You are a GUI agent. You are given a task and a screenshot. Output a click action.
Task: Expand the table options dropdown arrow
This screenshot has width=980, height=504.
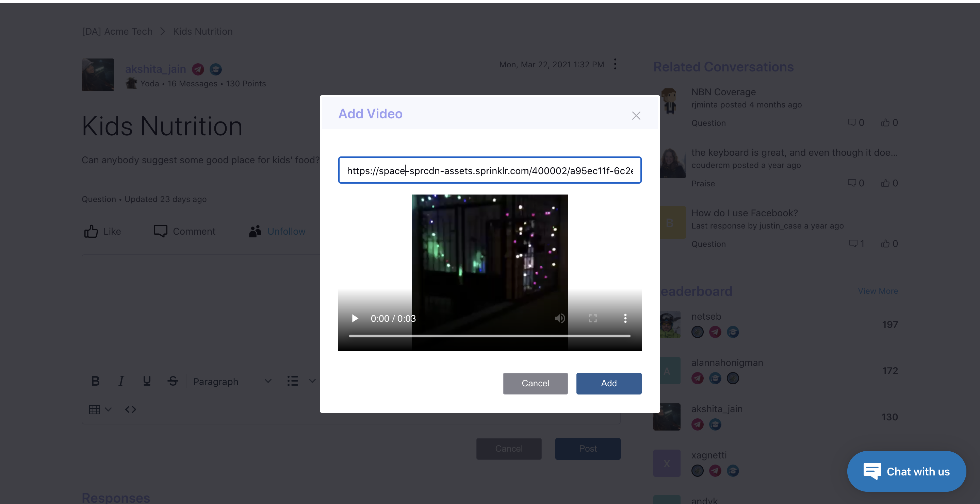coord(109,409)
